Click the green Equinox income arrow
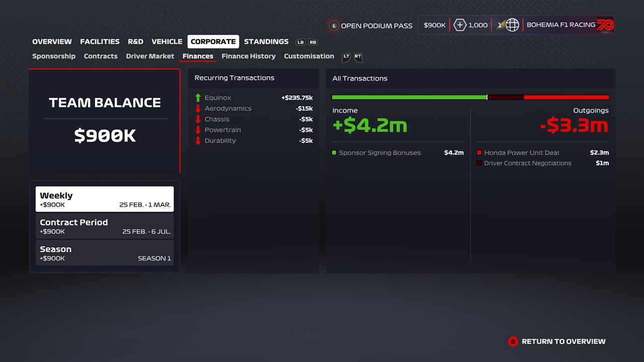644x362 pixels. click(198, 98)
